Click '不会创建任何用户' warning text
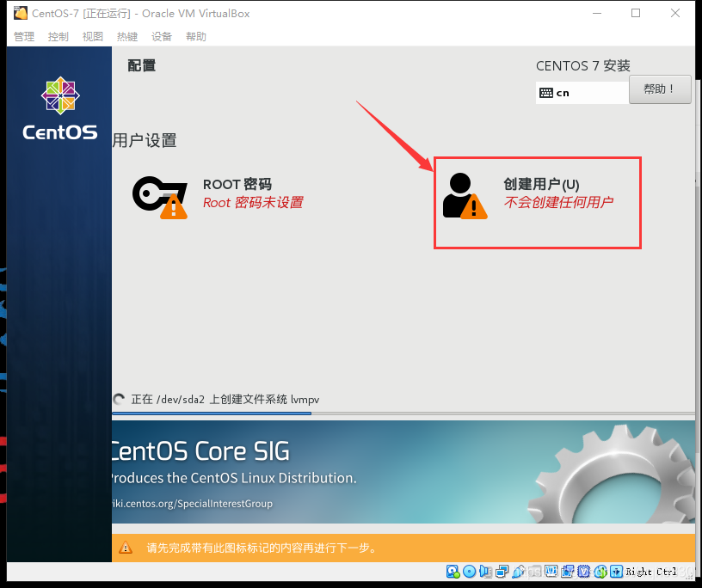 pos(558,202)
